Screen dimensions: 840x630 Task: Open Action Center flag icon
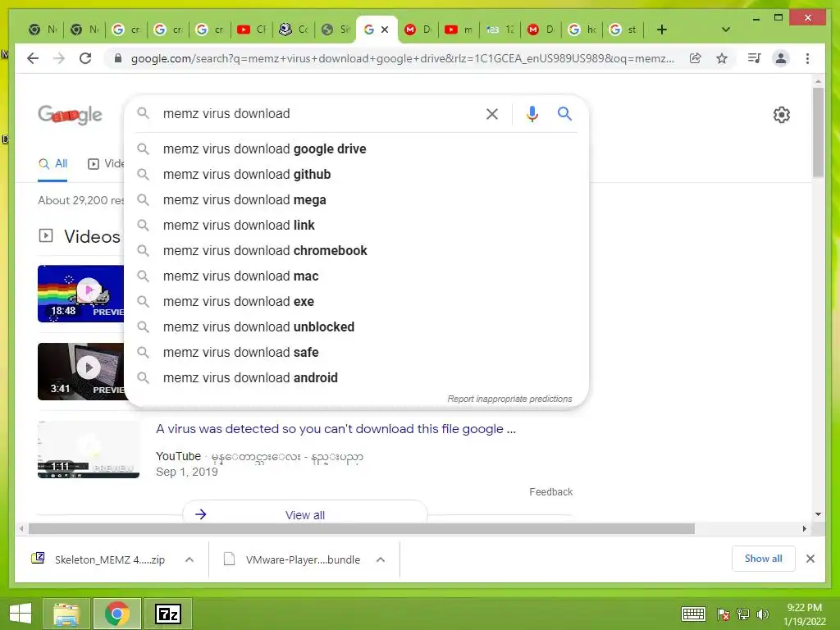[x=724, y=614]
